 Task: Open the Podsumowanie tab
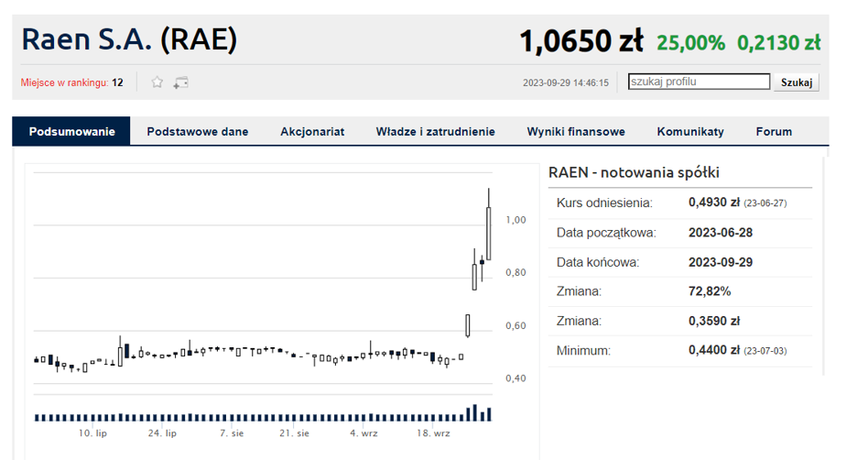[x=71, y=131]
